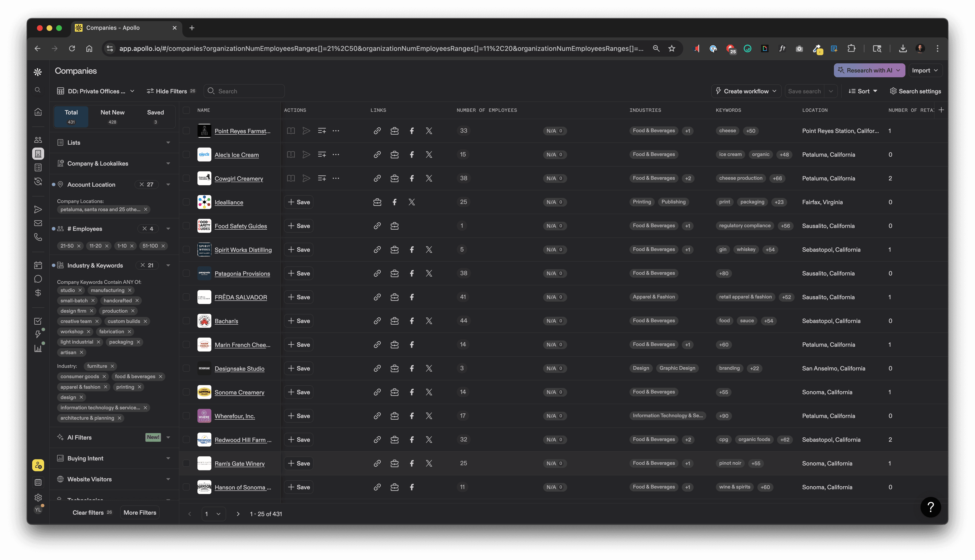Click the more actions ellipsis for Point Reyes Farmstead
Viewport: 975px width, 560px height.
coord(336,131)
